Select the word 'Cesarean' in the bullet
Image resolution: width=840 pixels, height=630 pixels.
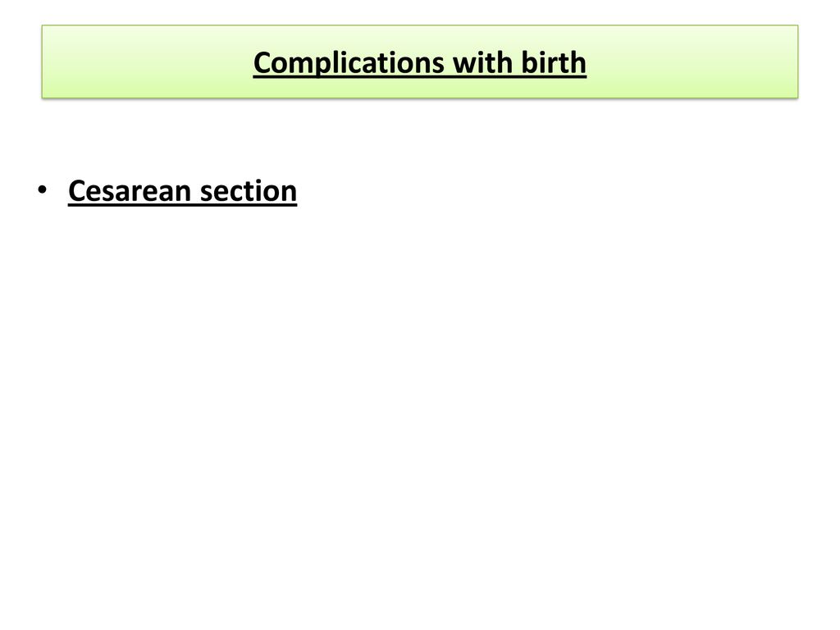[130, 190]
